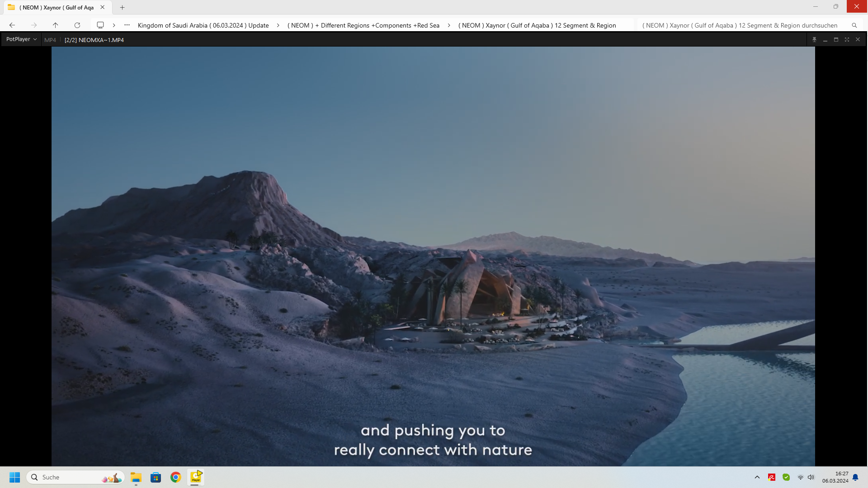Open File Explorer from the taskbar
The width and height of the screenshot is (868, 488).
click(136, 477)
